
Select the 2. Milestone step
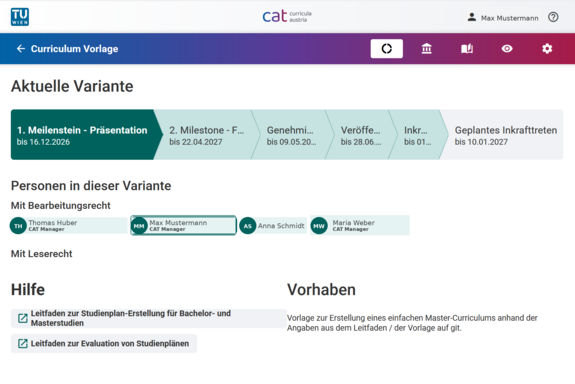(x=206, y=135)
